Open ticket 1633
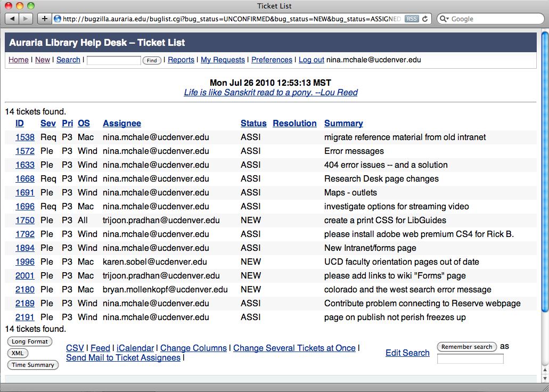 (x=25, y=165)
